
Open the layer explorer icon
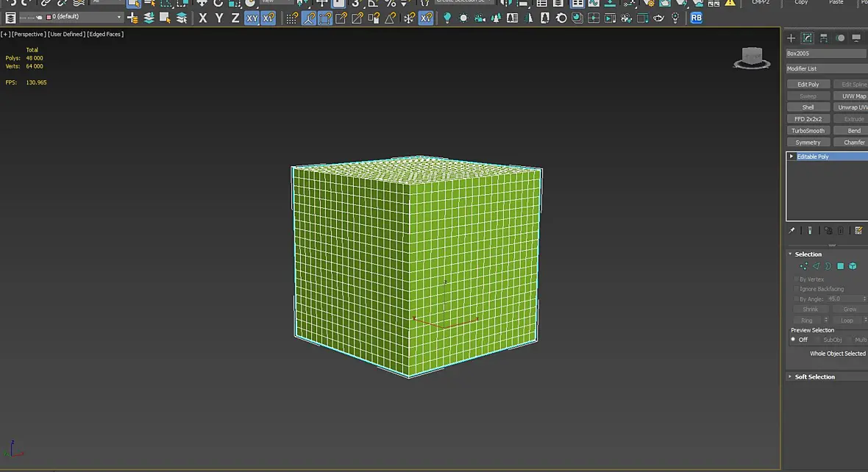[x=10, y=18]
